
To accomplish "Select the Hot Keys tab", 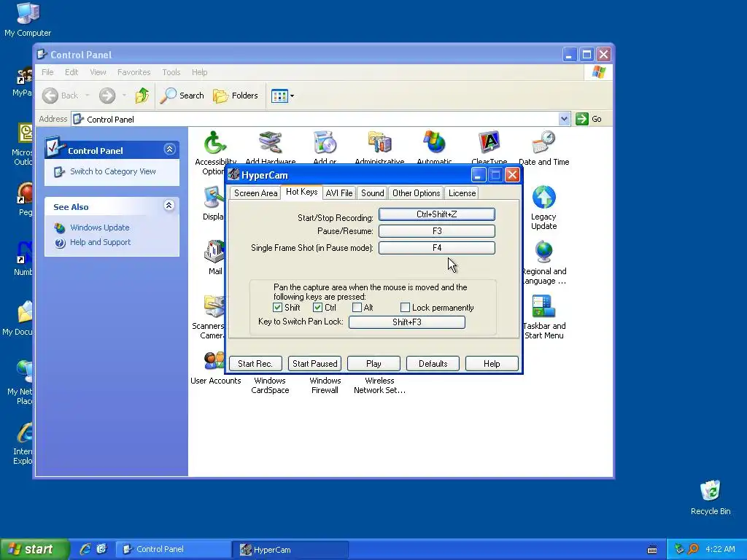I will tap(301, 192).
